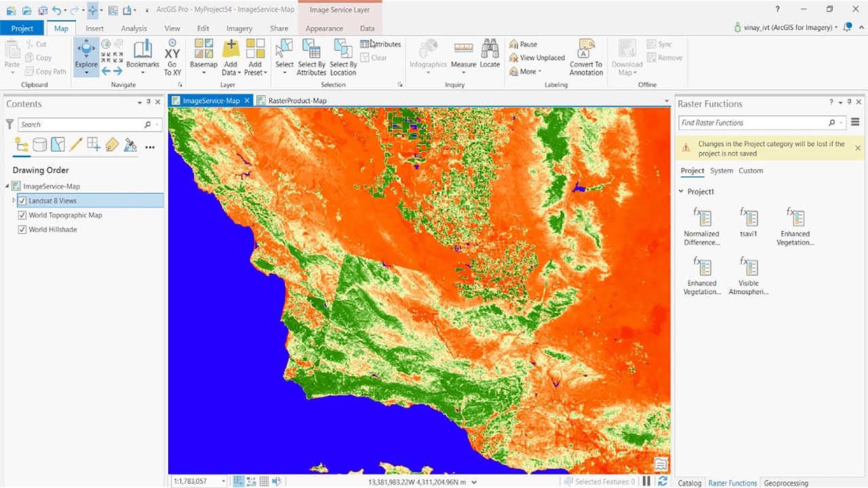The height and width of the screenshot is (488, 868).
Task: Toggle Landsat 8 Views layer visibility
Action: [22, 201]
